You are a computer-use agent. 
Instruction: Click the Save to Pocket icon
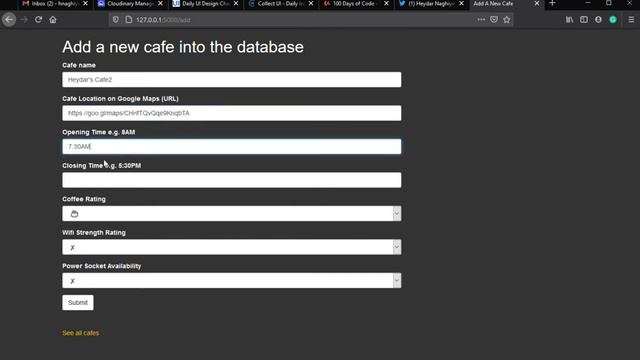[494, 20]
